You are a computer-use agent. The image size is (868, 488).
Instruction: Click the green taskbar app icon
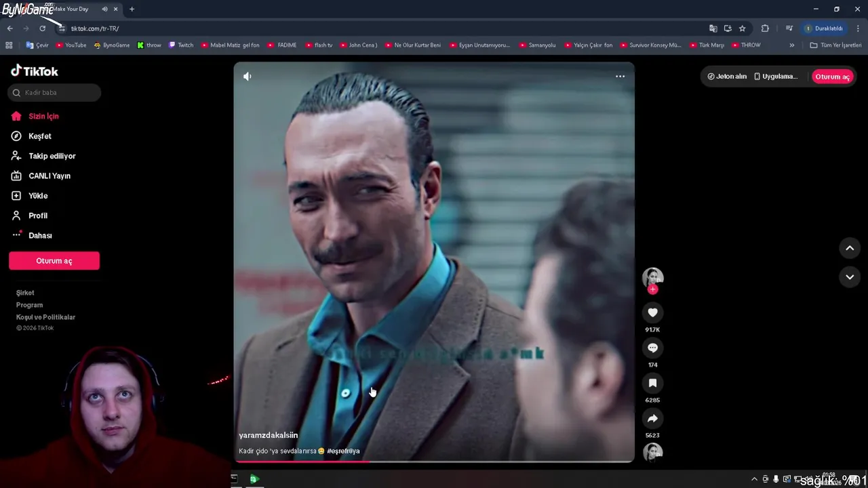point(254,479)
